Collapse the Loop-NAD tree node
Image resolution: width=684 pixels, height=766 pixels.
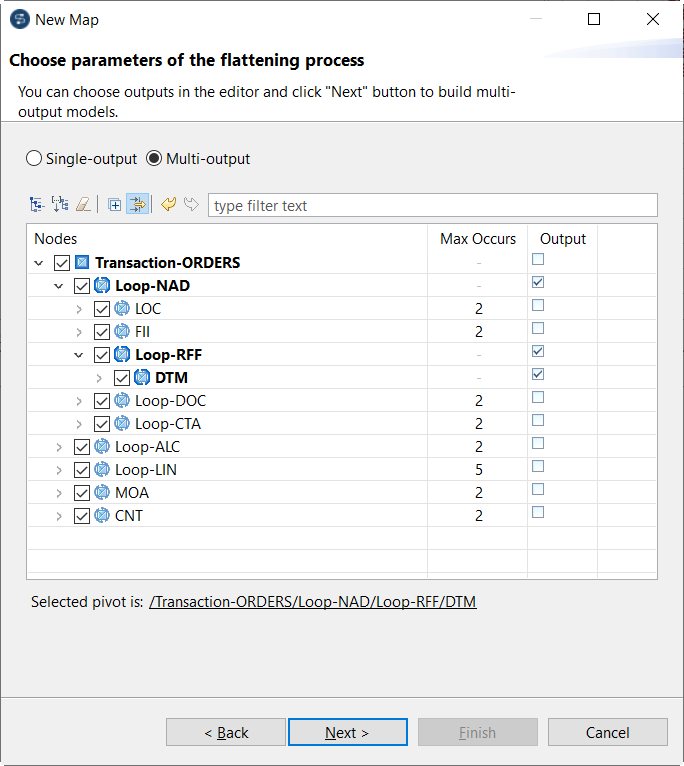click(59, 286)
